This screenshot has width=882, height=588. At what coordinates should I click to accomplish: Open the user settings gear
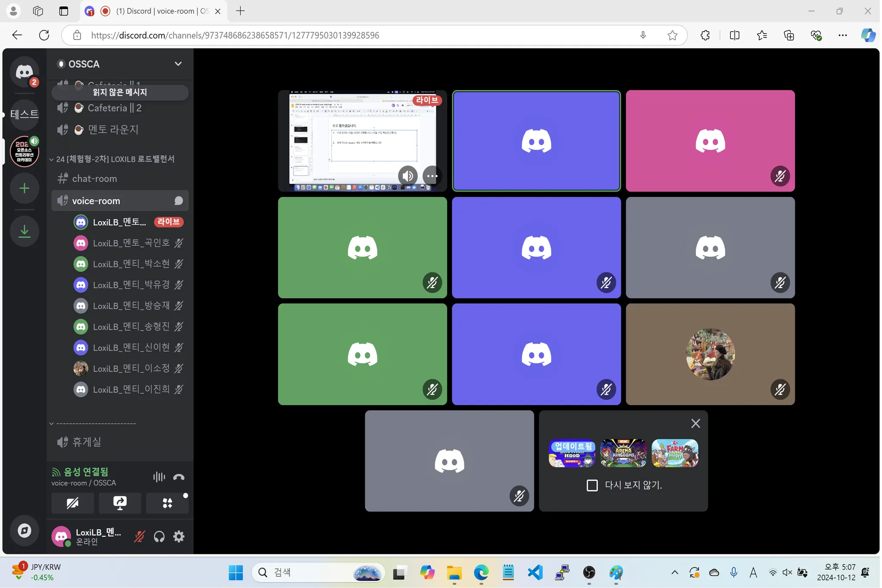tap(179, 536)
